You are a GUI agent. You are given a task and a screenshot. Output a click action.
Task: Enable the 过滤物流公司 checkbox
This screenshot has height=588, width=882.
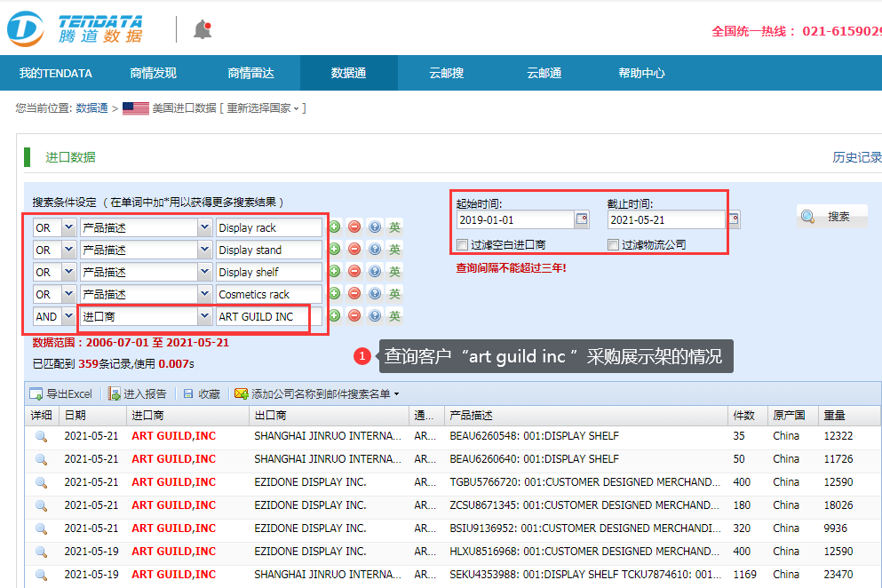tap(613, 245)
